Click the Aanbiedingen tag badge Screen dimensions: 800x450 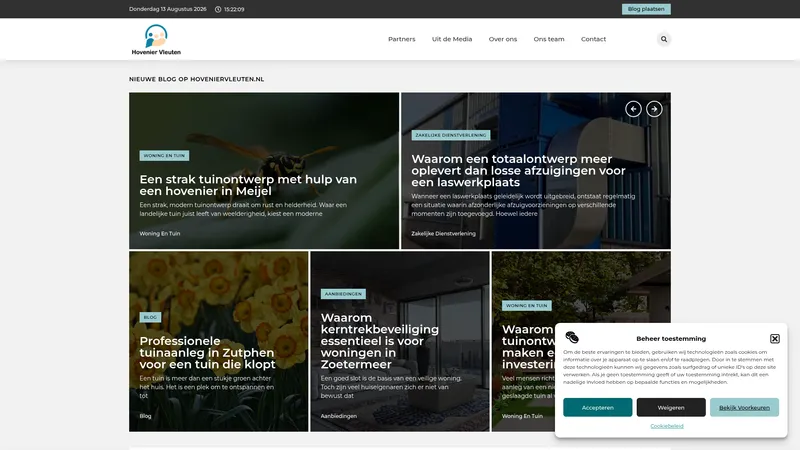pos(343,294)
